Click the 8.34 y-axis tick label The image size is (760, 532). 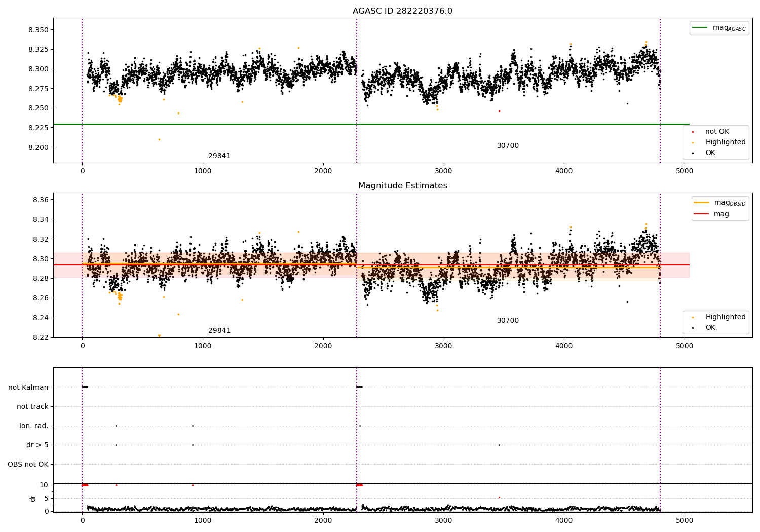click(41, 219)
